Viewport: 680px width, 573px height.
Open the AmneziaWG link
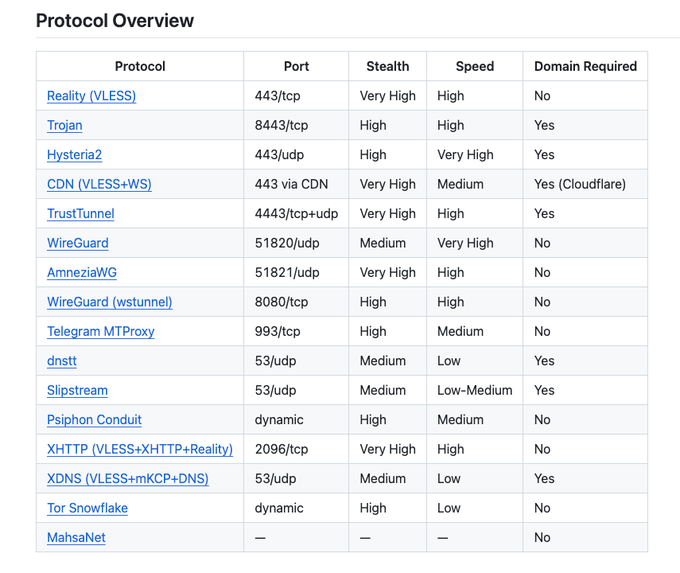click(82, 273)
